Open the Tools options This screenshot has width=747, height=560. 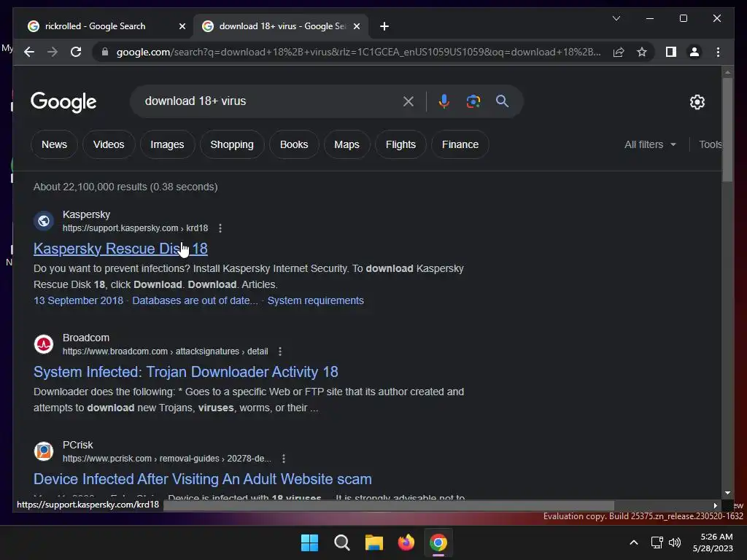click(711, 144)
